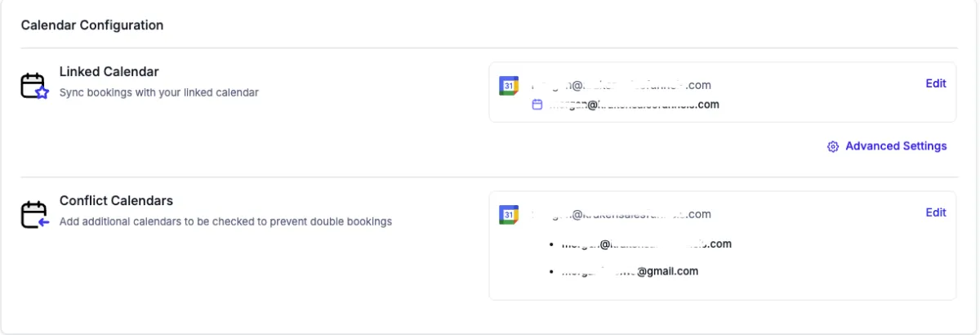
Task: Click the Linked Calendar section title
Action: tap(109, 72)
